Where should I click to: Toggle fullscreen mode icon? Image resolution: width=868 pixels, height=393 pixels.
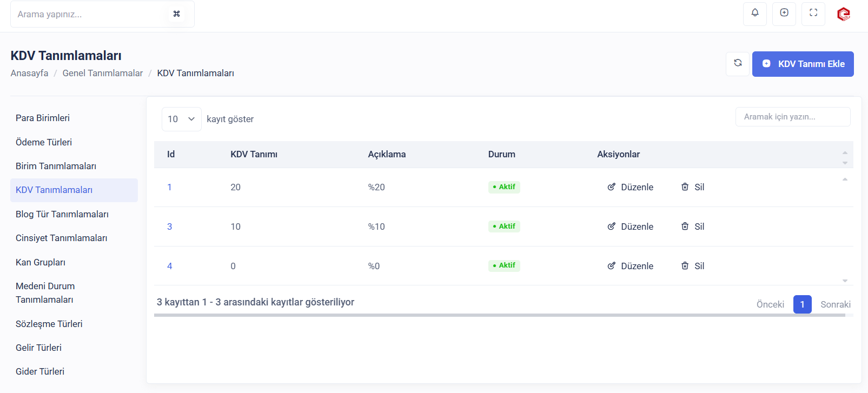click(813, 13)
